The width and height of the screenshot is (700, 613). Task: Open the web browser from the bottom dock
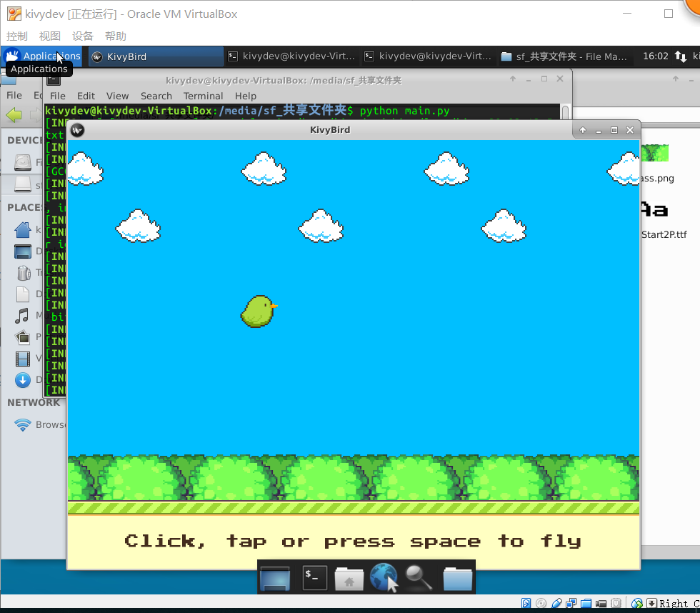click(384, 577)
